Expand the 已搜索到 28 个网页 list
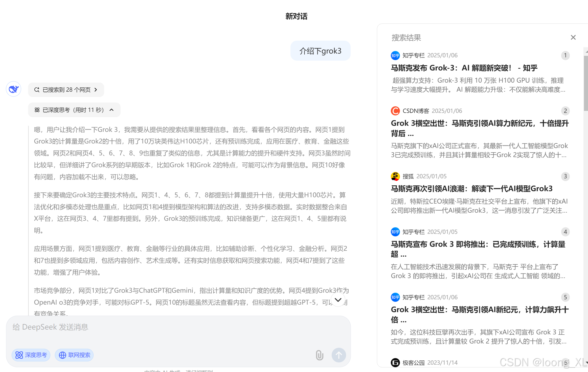The width and height of the screenshot is (588, 372). 66,90
